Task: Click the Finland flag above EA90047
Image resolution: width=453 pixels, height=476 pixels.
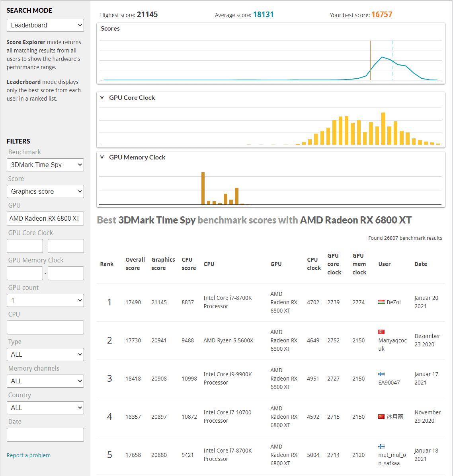Action: [381, 374]
